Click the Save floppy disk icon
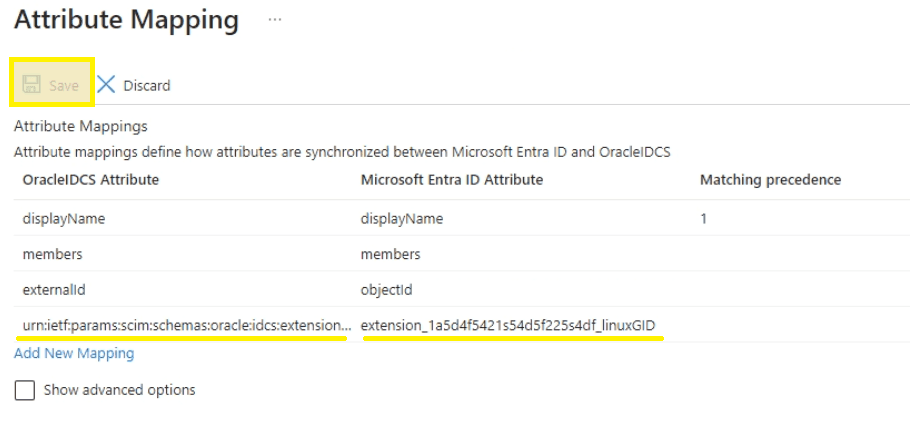Viewport: 910px width, 422px height. coord(31,85)
